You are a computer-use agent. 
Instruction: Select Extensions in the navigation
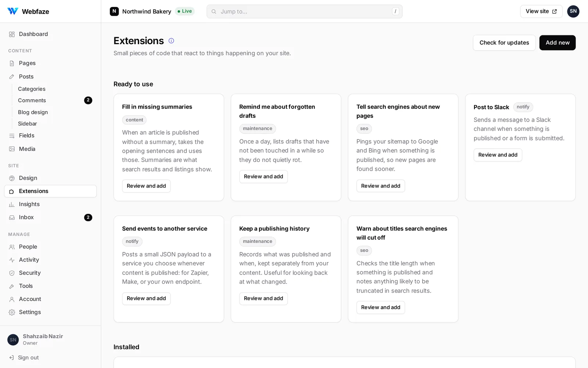click(x=50, y=191)
